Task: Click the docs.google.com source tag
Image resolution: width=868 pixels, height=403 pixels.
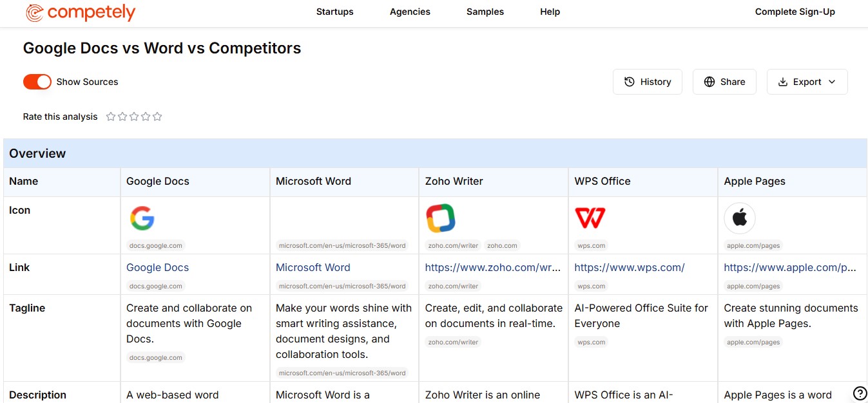Action: click(156, 245)
